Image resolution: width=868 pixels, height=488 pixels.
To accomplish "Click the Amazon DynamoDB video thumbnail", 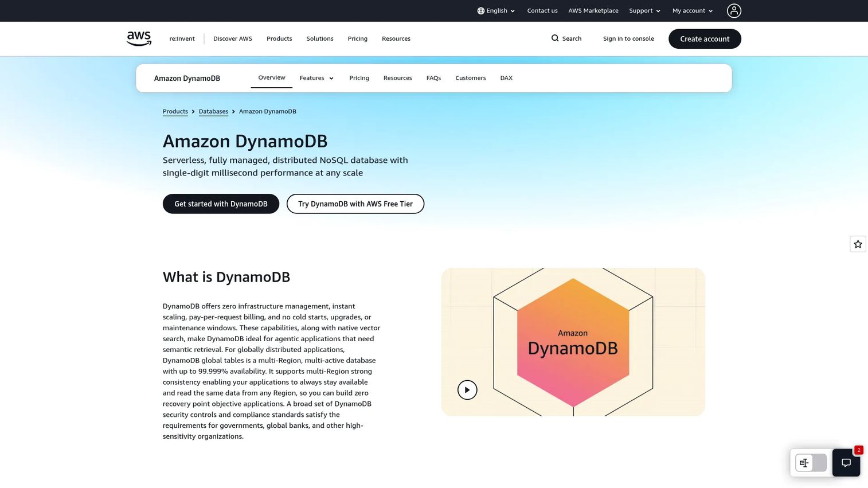I will 573,342.
